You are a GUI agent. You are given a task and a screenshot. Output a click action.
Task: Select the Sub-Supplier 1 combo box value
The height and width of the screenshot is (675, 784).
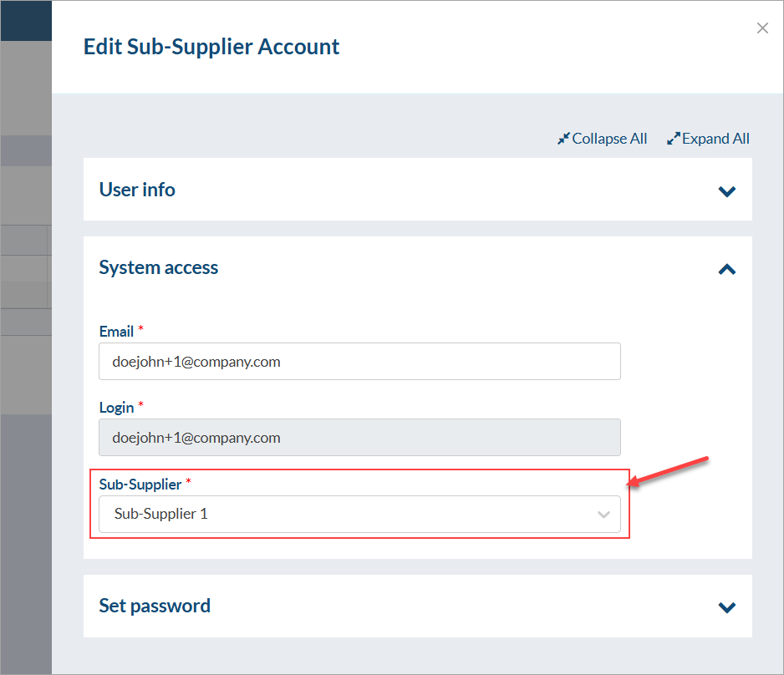coord(334,515)
